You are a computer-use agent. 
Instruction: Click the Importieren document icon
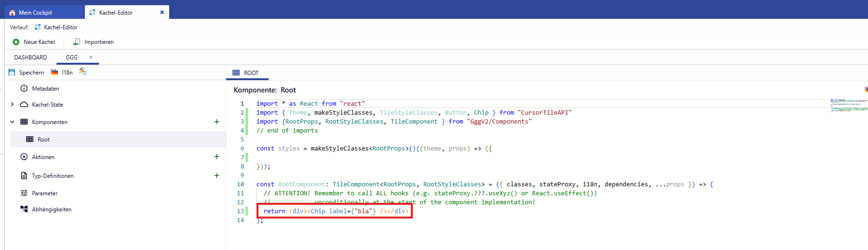pyautogui.click(x=77, y=42)
